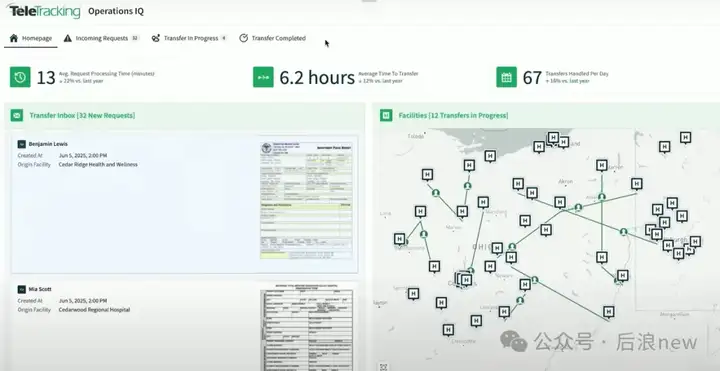The width and height of the screenshot is (720, 371).
Task: Click the Transfer In Progress tab icon
Action: click(156, 38)
